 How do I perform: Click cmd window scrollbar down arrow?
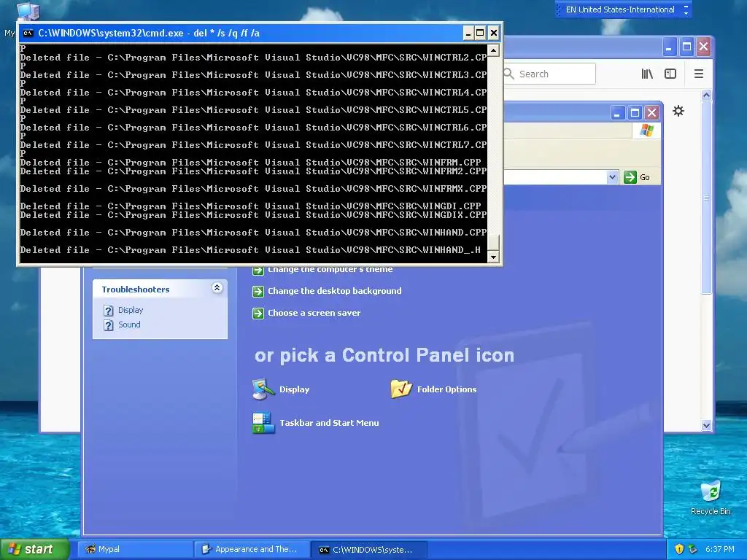point(493,257)
